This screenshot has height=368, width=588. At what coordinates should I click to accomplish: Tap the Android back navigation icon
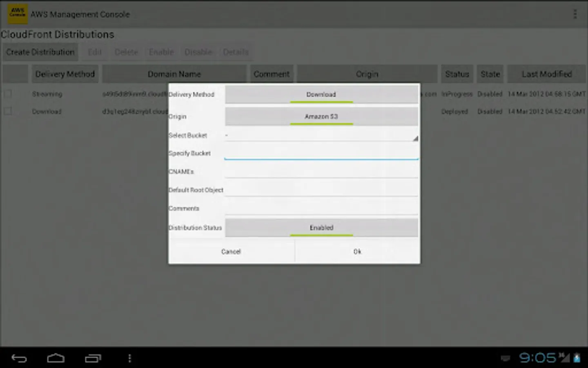pos(19,358)
